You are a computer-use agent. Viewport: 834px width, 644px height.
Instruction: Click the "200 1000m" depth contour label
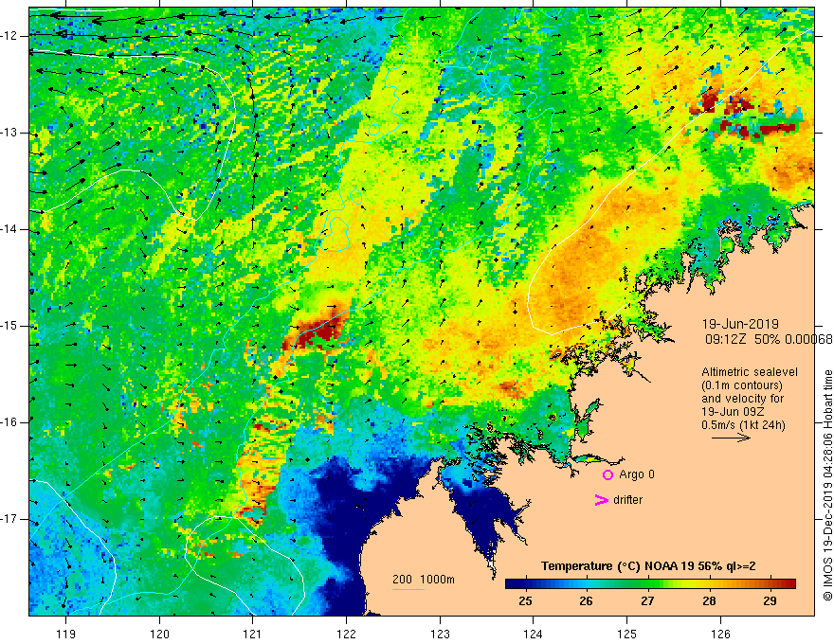pyautogui.click(x=424, y=580)
